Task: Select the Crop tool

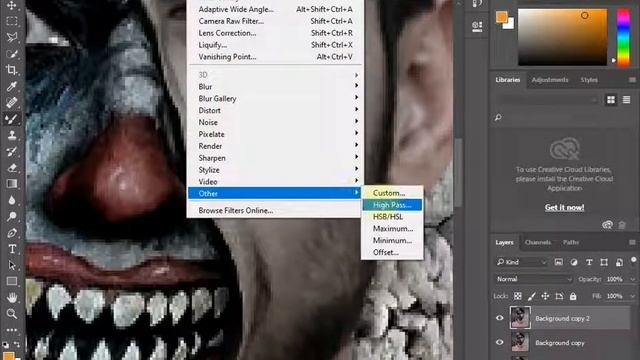Action: [x=11, y=70]
